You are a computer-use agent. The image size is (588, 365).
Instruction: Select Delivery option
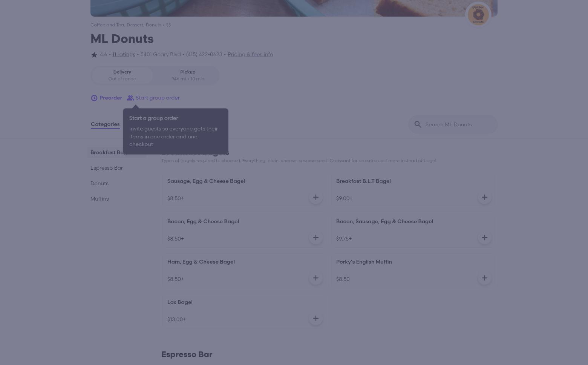122,75
